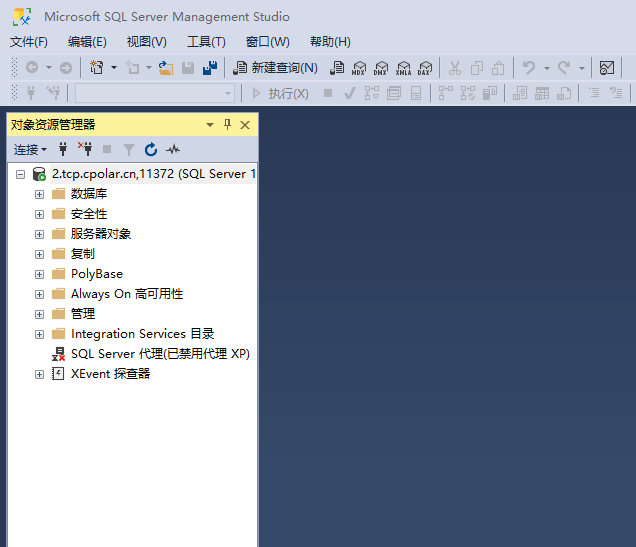
Task: Expand the 服务器对象 folder
Action: pos(39,234)
